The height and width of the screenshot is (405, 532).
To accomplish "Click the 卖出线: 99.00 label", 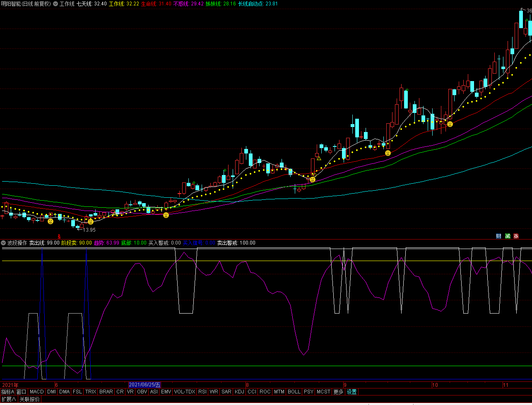I will pos(44,243).
